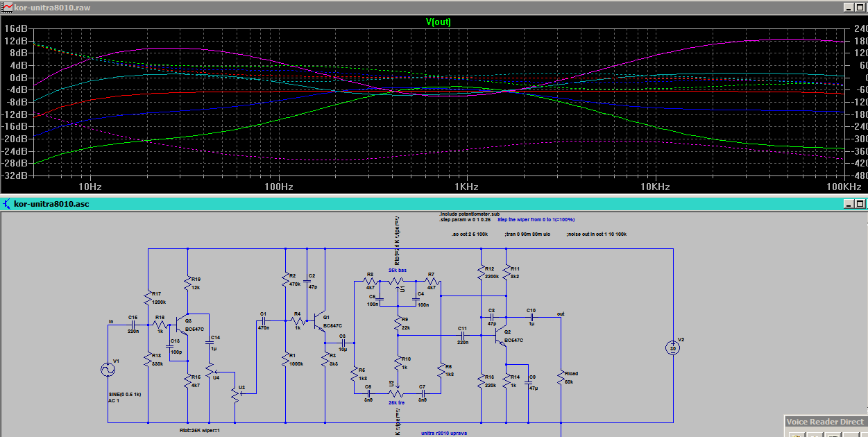Activate the kor-unitra8010.raw title bar

click(416, 6)
